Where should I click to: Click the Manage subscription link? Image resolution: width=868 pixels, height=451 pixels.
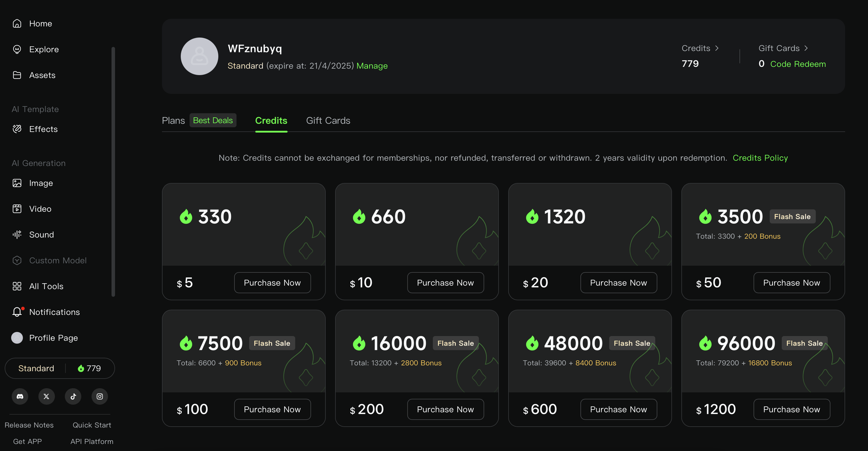click(372, 66)
